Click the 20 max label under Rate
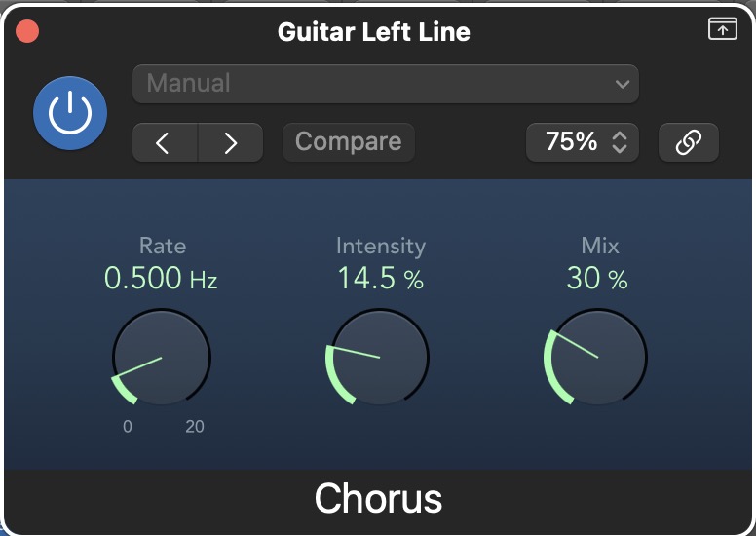Viewport: 756px width, 536px height. click(x=195, y=427)
